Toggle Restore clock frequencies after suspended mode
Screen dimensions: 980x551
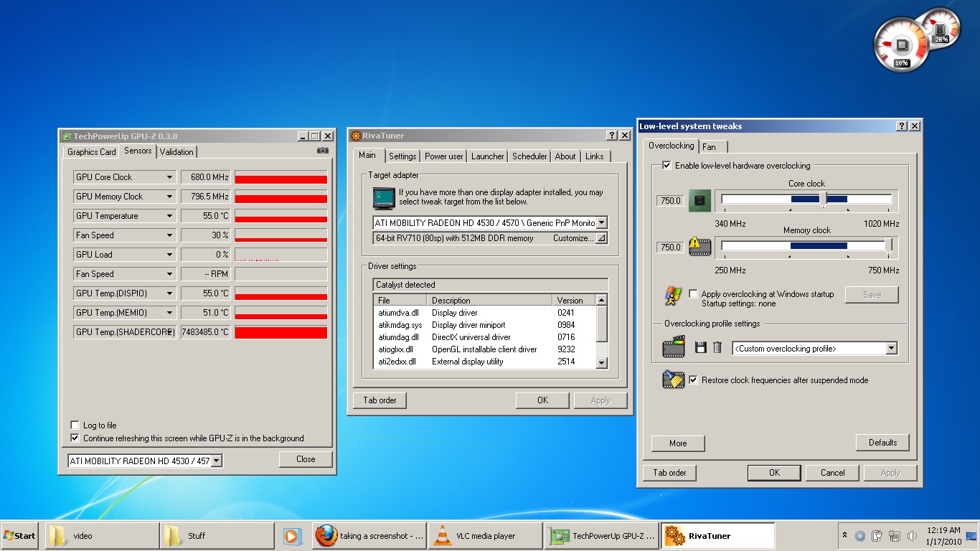(693, 380)
